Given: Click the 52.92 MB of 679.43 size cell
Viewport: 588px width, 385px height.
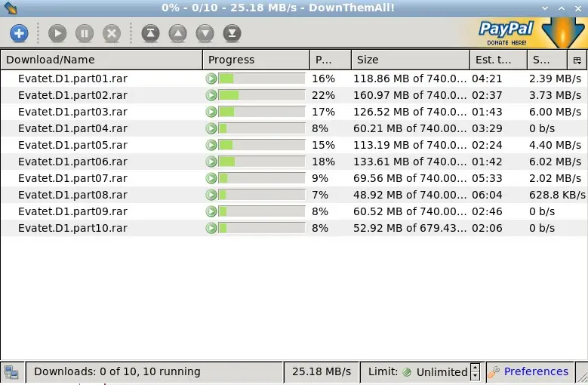Looking at the screenshot, I should tap(410, 228).
